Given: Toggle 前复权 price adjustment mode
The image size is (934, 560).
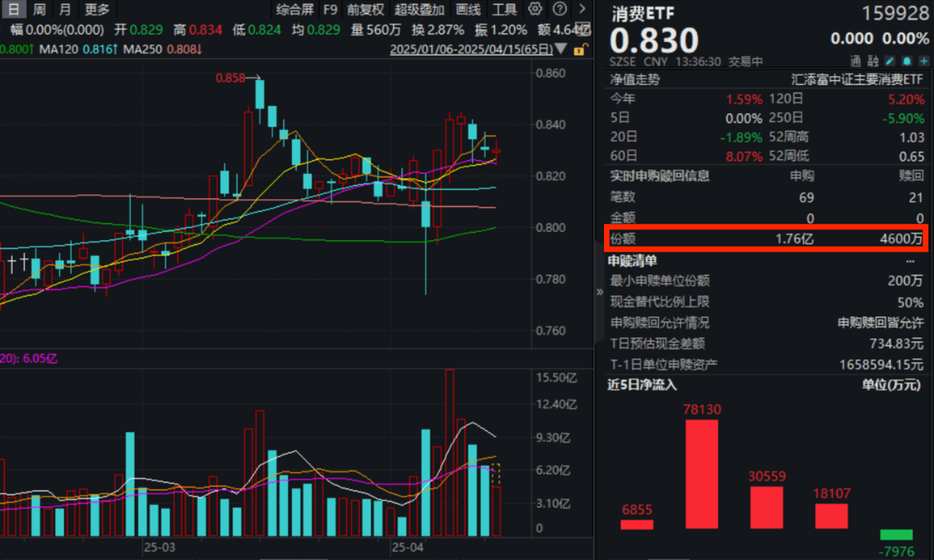Looking at the screenshot, I should pos(364,10).
